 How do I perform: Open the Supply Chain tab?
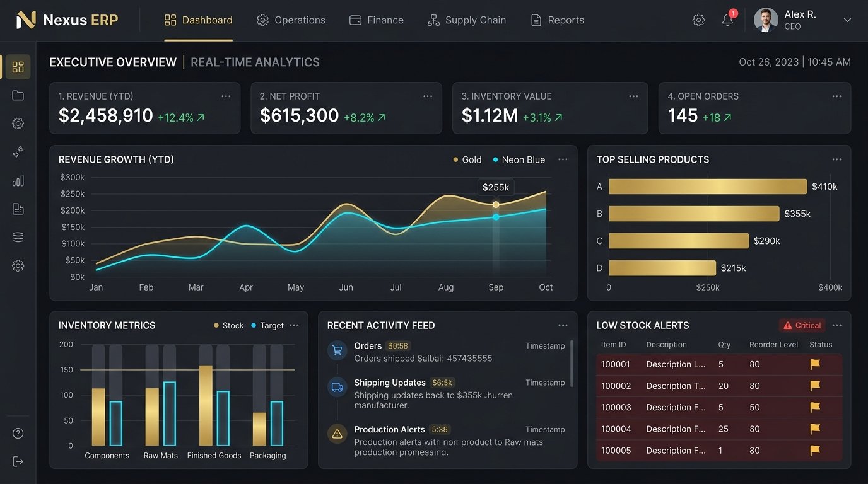click(x=467, y=20)
